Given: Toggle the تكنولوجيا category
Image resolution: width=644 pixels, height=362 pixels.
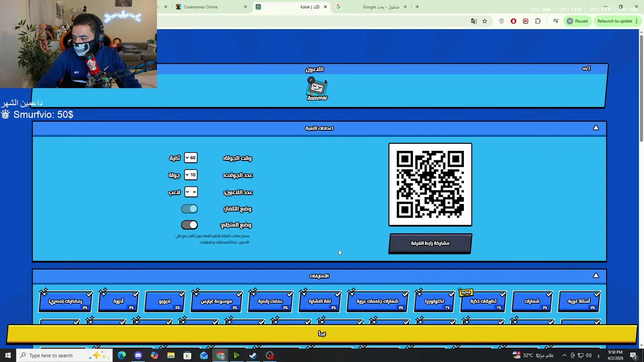Looking at the screenshot, I should pyautogui.click(x=434, y=301).
